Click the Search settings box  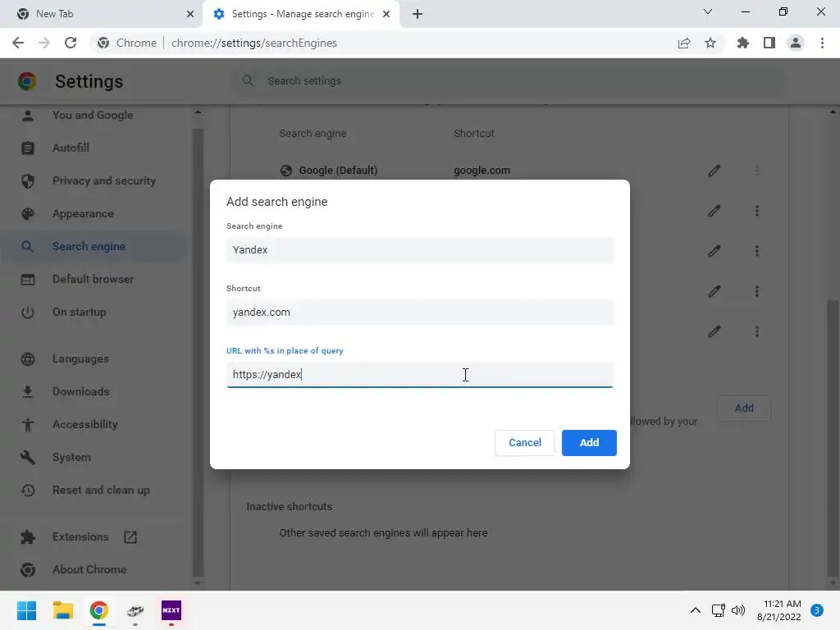(509, 81)
